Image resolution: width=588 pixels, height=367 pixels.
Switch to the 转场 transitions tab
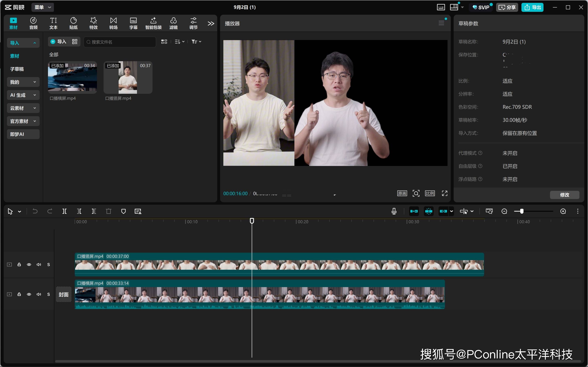point(113,23)
